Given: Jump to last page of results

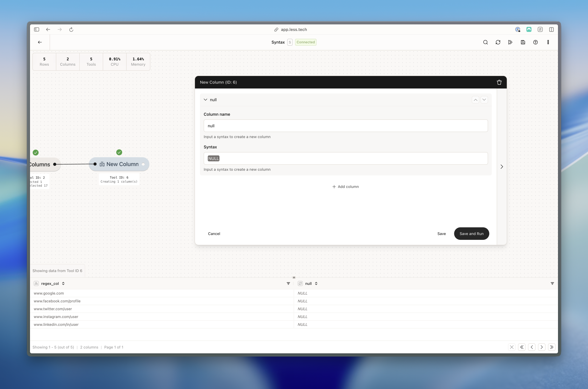Looking at the screenshot, I should pyautogui.click(x=552, y=347).
